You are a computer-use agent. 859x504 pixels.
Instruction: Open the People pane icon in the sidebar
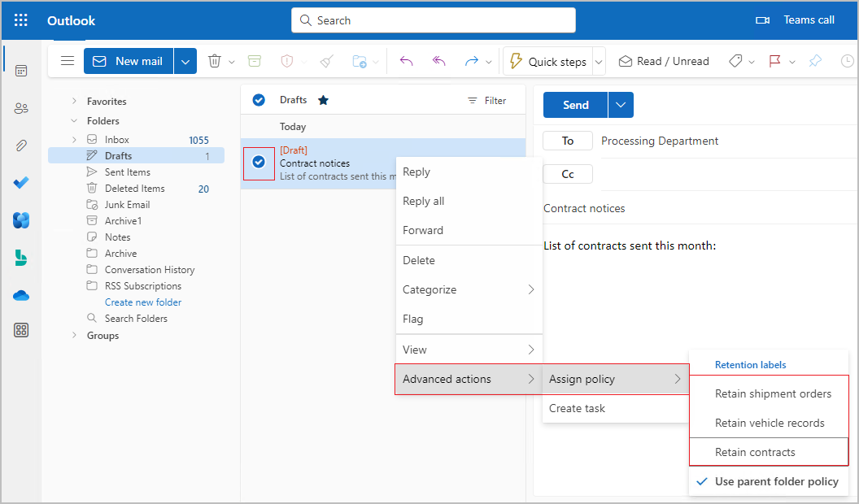point(20,108)
